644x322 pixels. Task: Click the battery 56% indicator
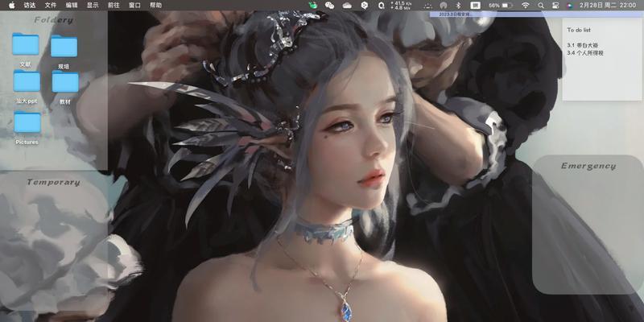pos(501,6)
